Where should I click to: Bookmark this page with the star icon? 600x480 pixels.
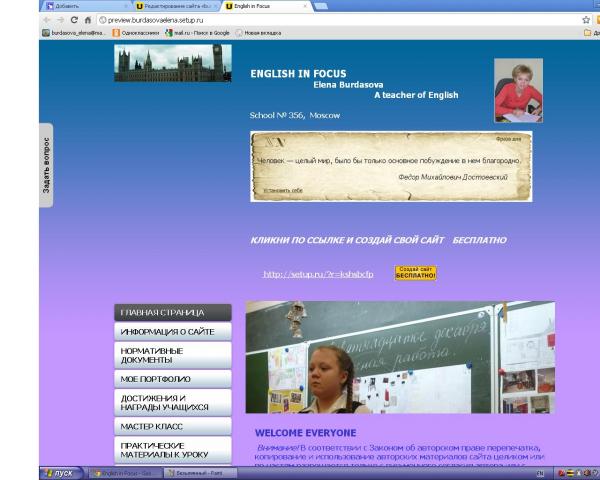point(586,20)
